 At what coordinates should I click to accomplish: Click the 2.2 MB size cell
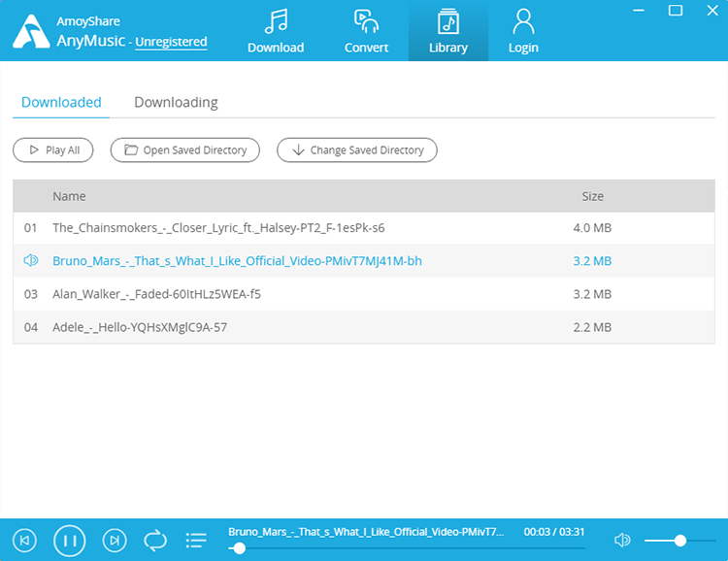tap(592, 327)
